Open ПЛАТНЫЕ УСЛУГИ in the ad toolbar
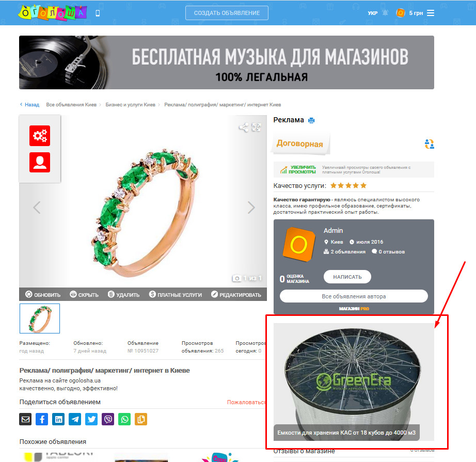 176,294
